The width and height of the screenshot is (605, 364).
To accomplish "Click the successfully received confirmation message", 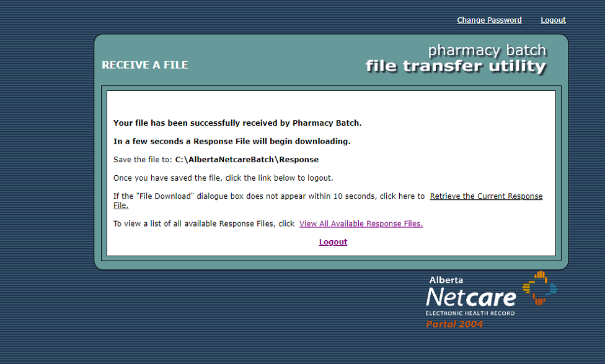I will click(x=237, y=123).
